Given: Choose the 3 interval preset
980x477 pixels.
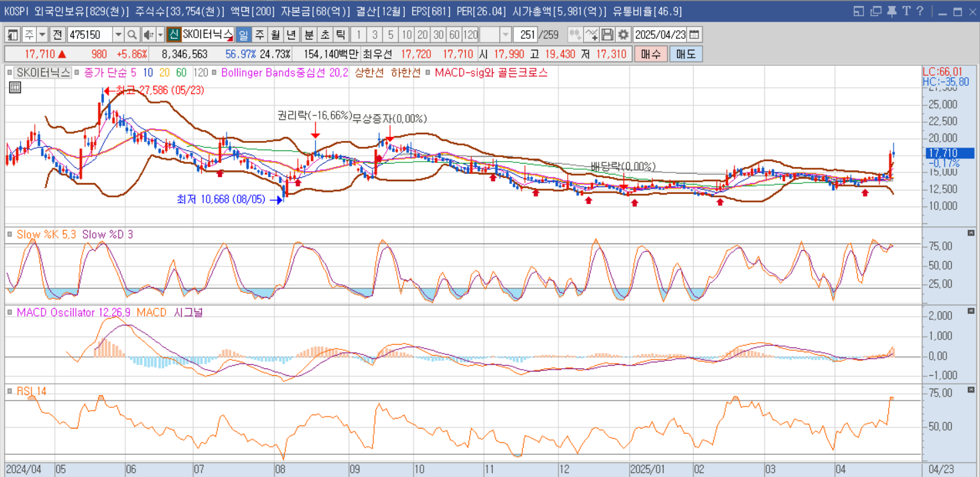Looking at the screenshot, I should [x=375, y=35].
